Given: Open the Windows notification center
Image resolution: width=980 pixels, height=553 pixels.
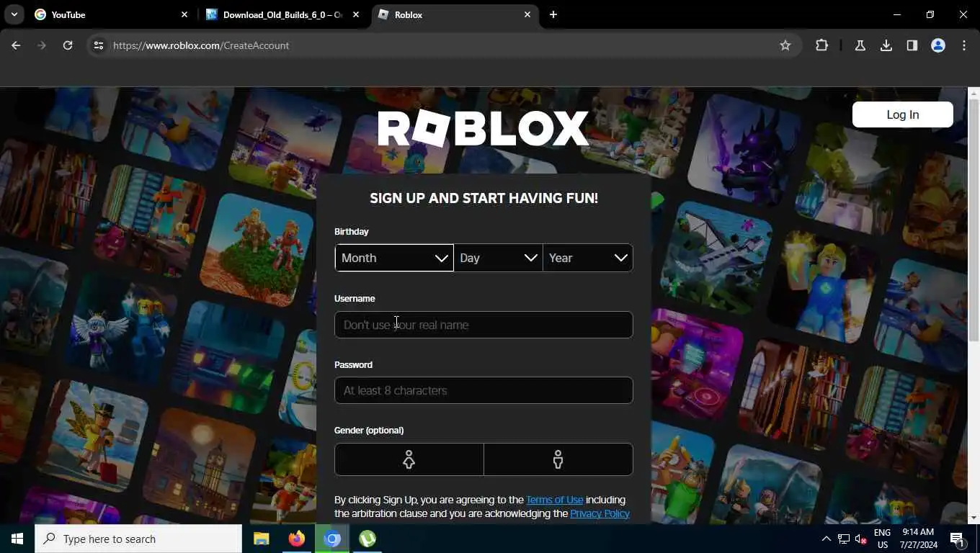Looking at the screenshot, I should pyautogui.click(x=958, y=539).
